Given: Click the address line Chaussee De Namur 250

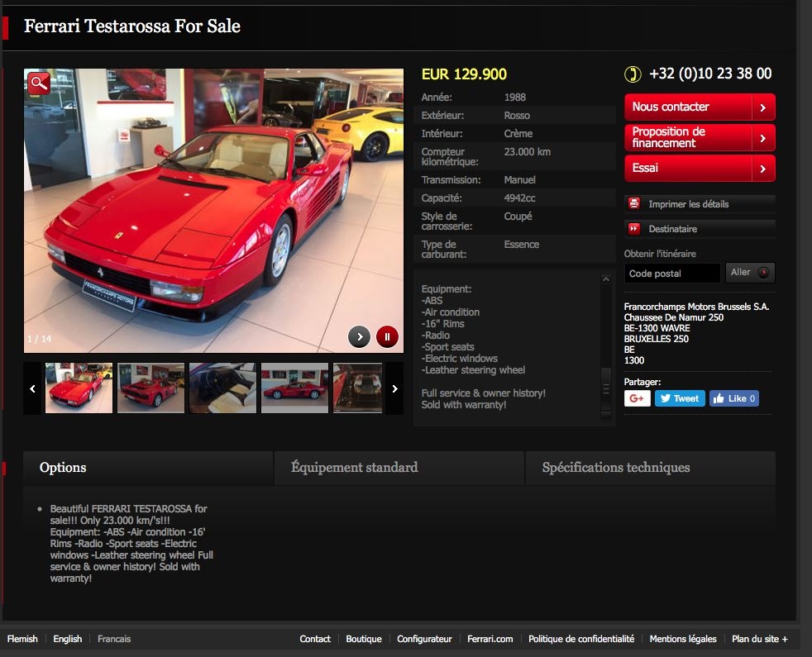Looking at the screenshot, I should click(x=674, y=317).
